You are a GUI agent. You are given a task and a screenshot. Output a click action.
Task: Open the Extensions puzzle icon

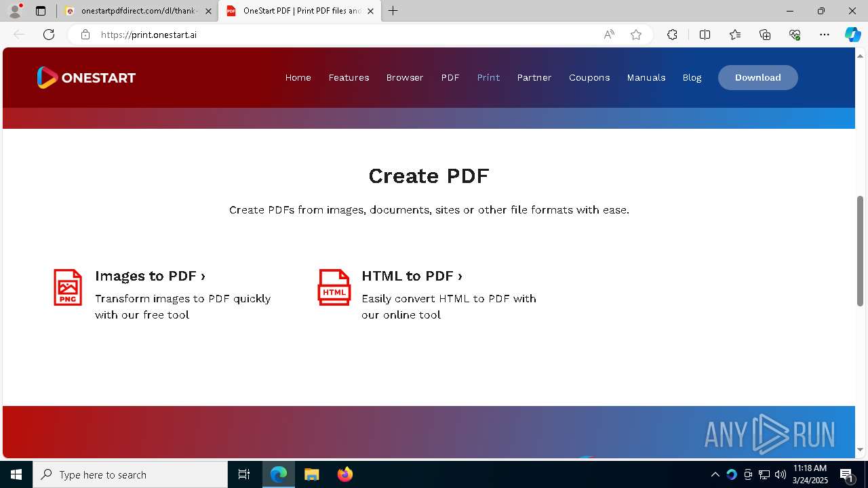[x=672, y=35]
